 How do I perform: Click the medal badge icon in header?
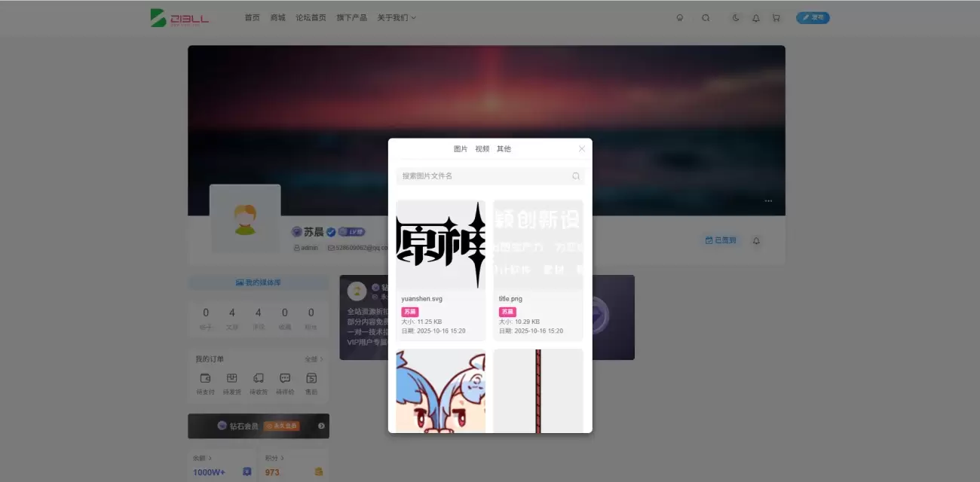680,18
